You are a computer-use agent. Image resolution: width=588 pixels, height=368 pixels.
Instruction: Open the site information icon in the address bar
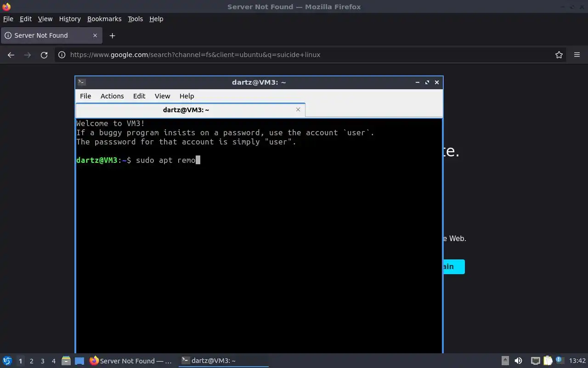[62, 55]
